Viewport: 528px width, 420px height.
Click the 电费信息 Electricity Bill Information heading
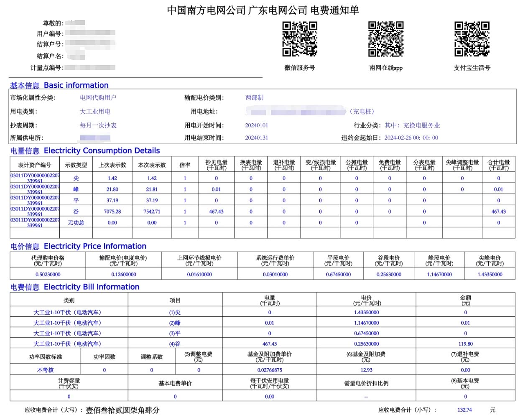tap(75, 287)
